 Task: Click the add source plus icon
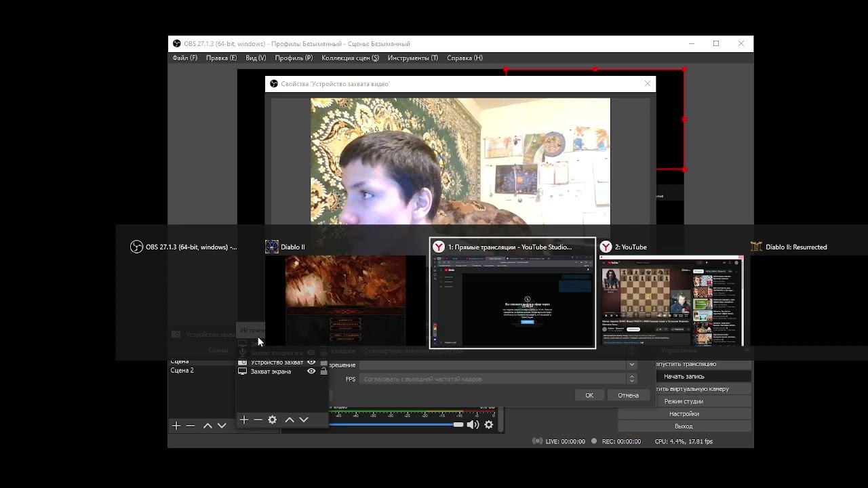coord(244,420)
